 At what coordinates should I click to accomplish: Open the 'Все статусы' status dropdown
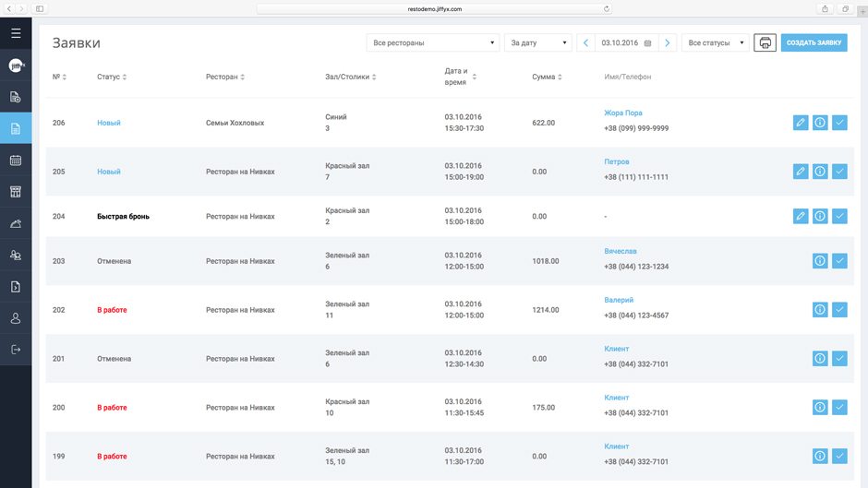pyautogui.click(x=715, y=43)
